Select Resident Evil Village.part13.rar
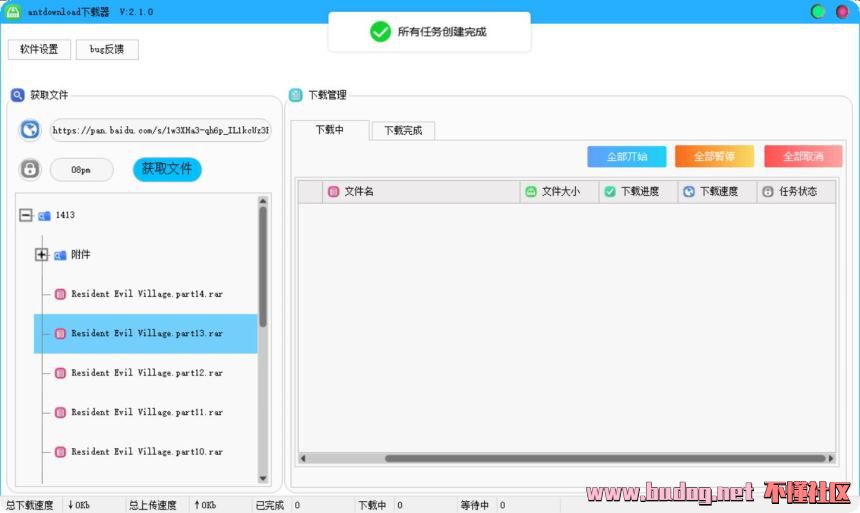Screen dimensions: 860x513 tap(145, 334)
